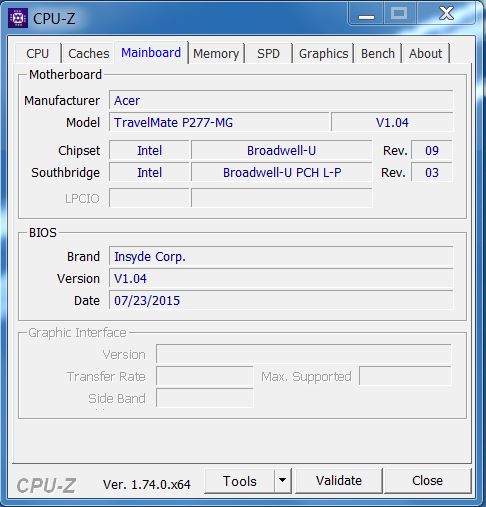Viewport: 486px width, 507px height.
Task: Select the Mainboard tab
Action: tap(151, 53)
